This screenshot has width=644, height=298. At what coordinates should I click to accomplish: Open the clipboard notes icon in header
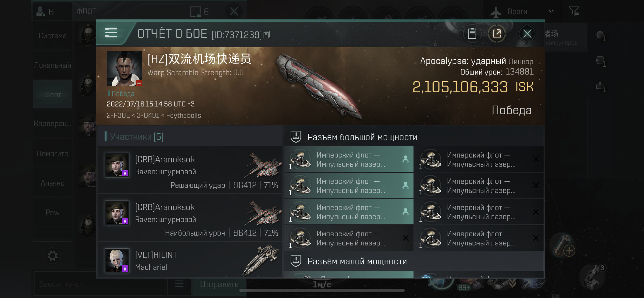(472, 34)
